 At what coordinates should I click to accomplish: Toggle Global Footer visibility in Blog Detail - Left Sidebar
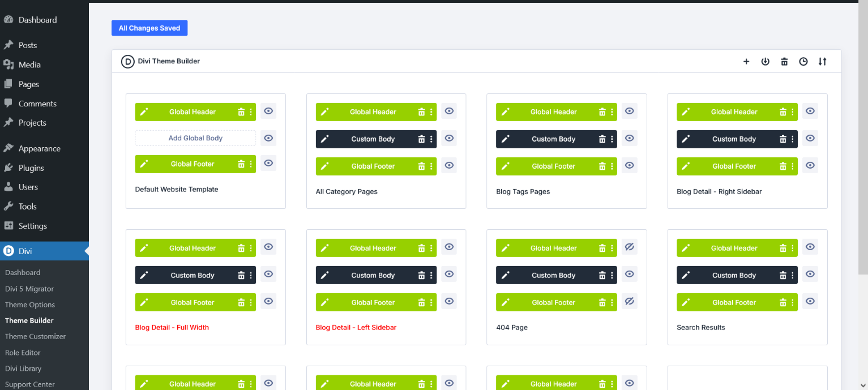pyautogui.click(x=449, y=301)
